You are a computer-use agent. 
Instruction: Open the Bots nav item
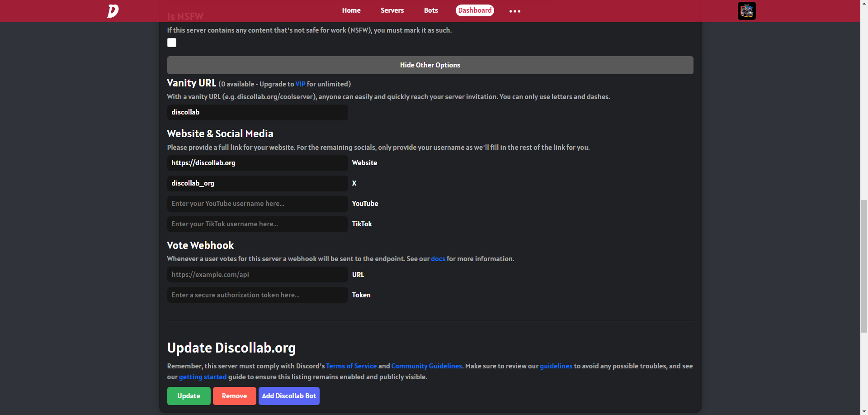coord(431,10)
